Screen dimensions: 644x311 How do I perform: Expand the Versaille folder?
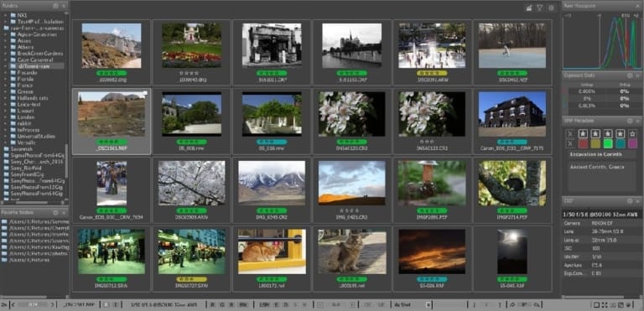(5, 143)
